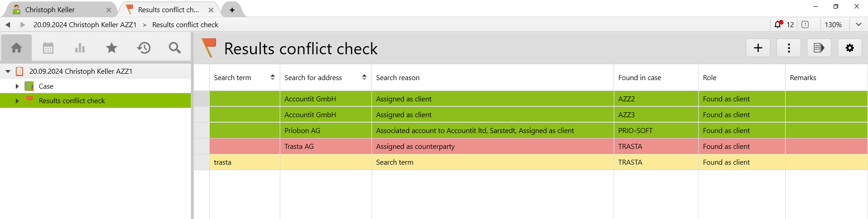Open a new tab with plus
Image resolution: width=868 pixels, height=219 pixels.
tap(232, 10)
